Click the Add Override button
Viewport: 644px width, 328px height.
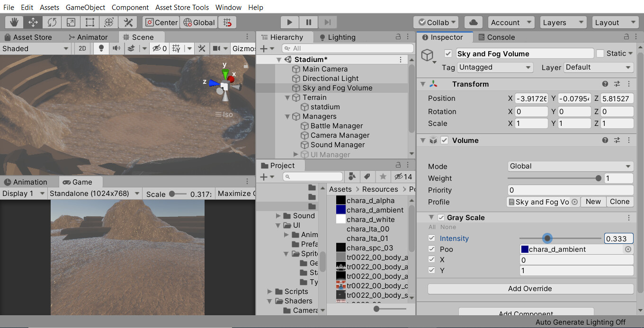pos(530,289)
